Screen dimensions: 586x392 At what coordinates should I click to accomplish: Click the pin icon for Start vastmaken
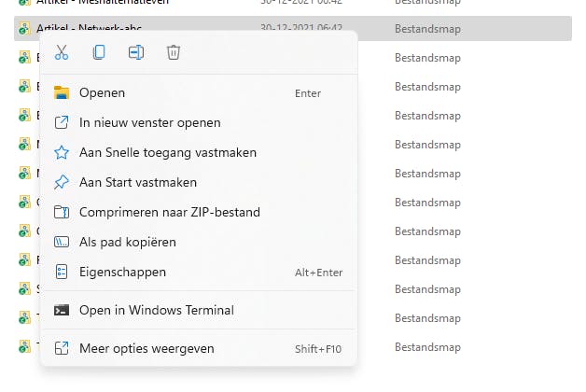click(x=62, y=182)
